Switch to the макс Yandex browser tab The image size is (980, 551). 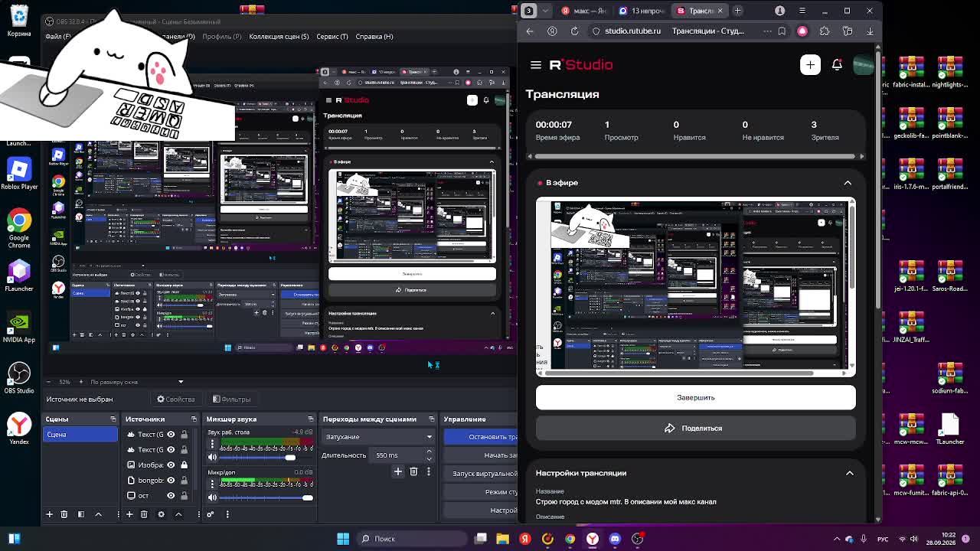[586, 11]
